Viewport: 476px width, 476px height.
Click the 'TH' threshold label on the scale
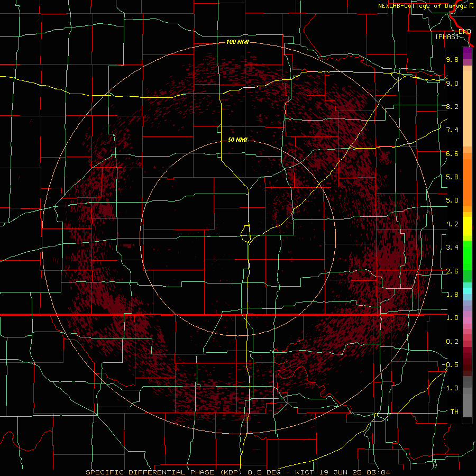(454, 412)
